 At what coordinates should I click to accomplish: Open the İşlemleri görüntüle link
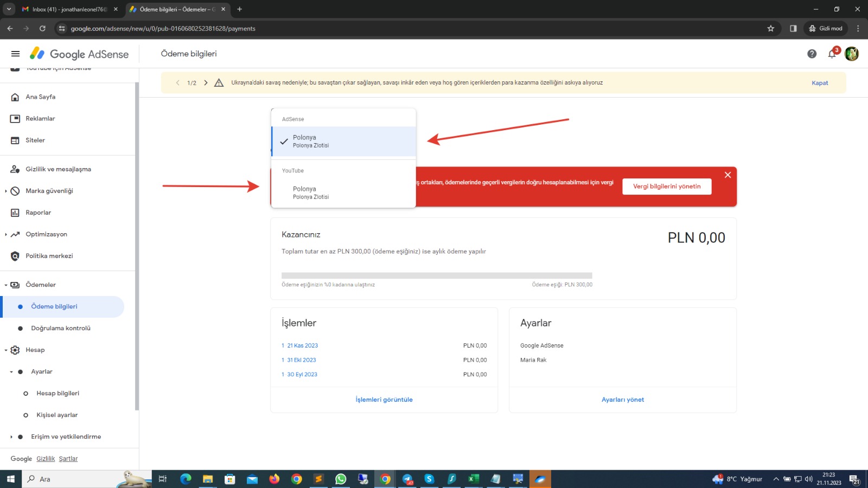384,400
